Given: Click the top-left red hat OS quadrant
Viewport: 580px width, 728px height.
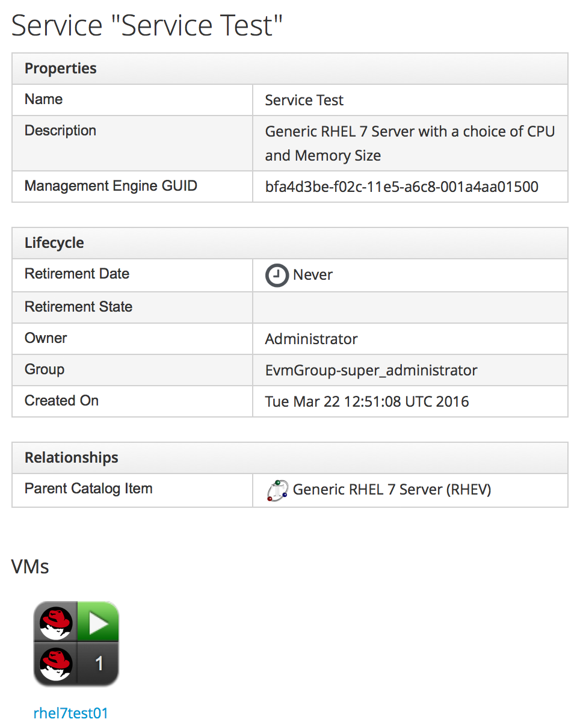Looking at the screenshot, I should tap(55, 622).
